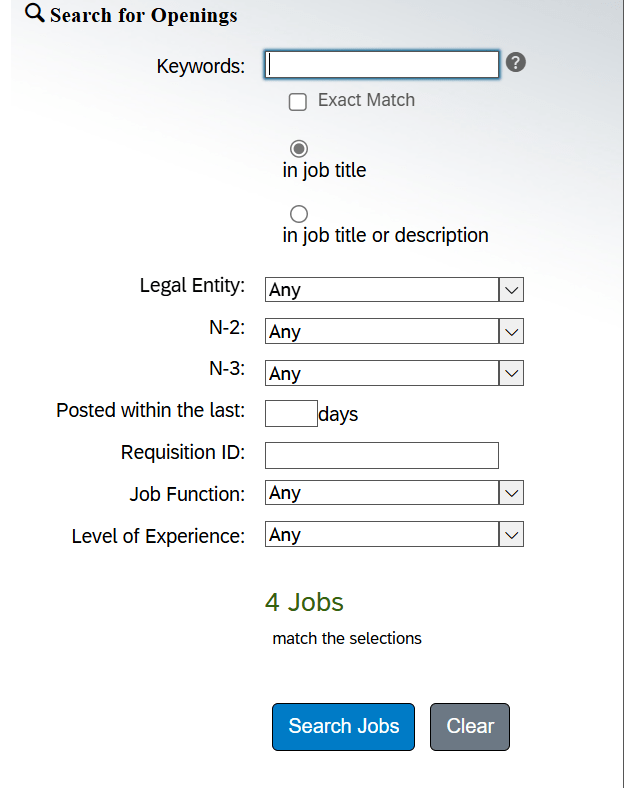626x788 pixels.
Task: Click the Level of Experience chevron arrow
Action: pyautogui.click(x=511, y=534)
